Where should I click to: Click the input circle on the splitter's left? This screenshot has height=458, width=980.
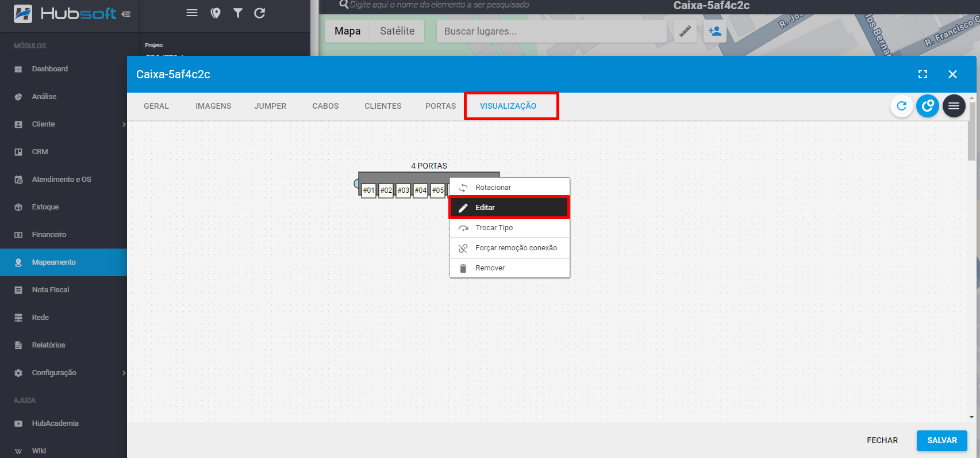point(357,184)
